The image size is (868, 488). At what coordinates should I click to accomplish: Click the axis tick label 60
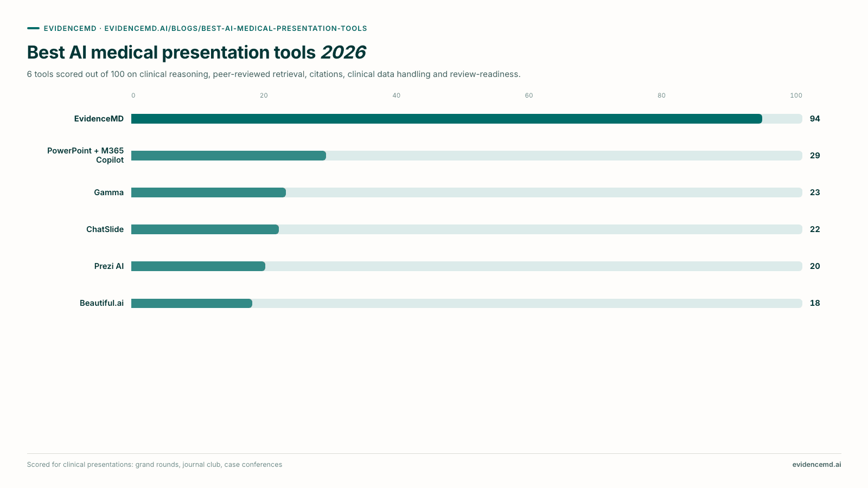coord(529,95)
